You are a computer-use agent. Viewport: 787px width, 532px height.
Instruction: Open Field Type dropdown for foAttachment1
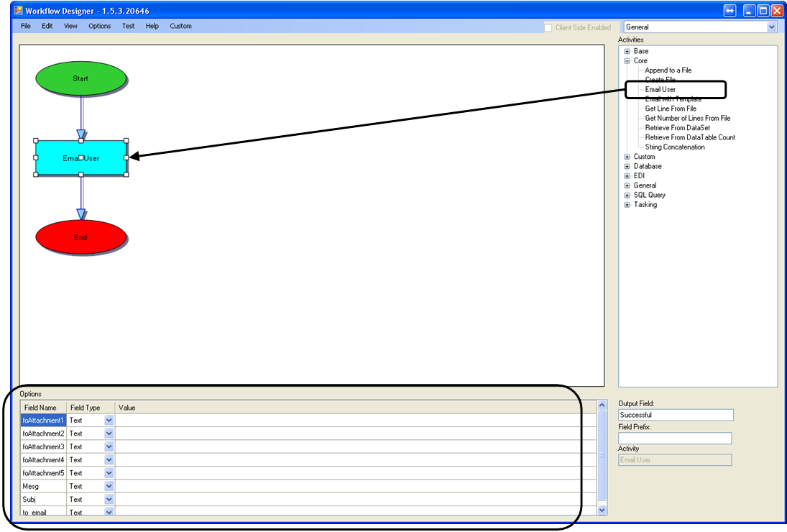point(109,420)
